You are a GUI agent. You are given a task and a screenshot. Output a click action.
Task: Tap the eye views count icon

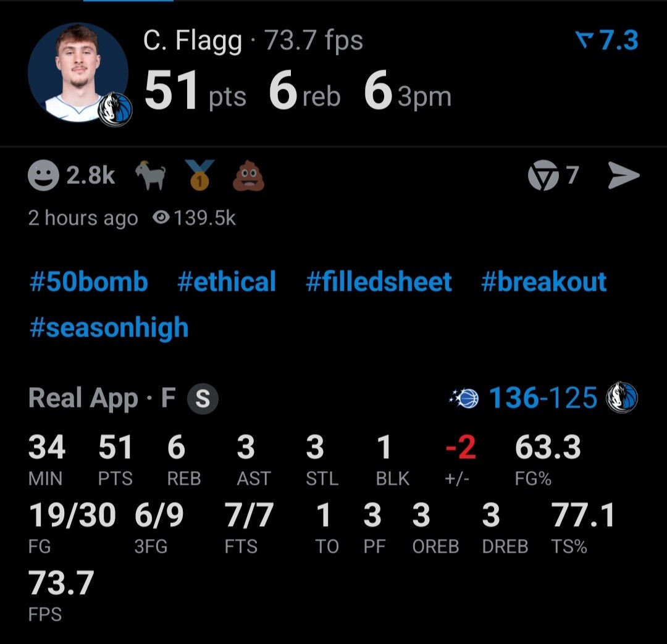pyautogui.click(x=161, y=217)
